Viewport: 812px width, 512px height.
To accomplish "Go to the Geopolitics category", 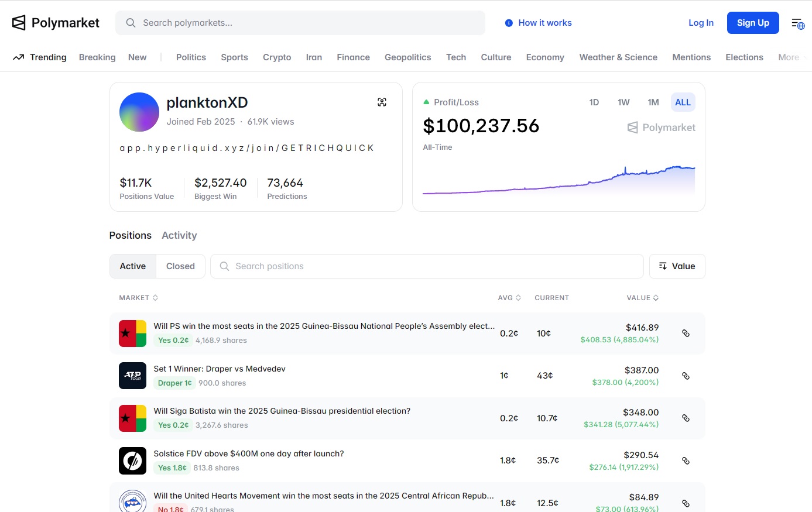I will coord(407,57).
